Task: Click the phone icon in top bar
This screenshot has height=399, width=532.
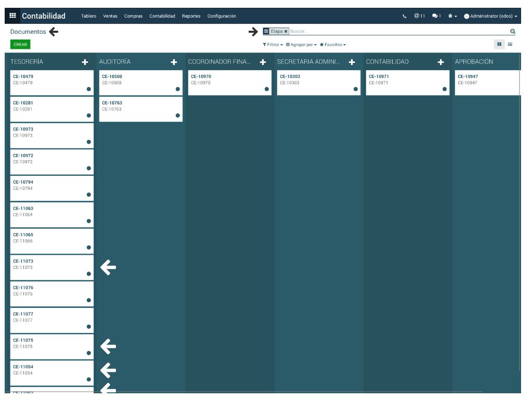Action: tap(405, 16)
